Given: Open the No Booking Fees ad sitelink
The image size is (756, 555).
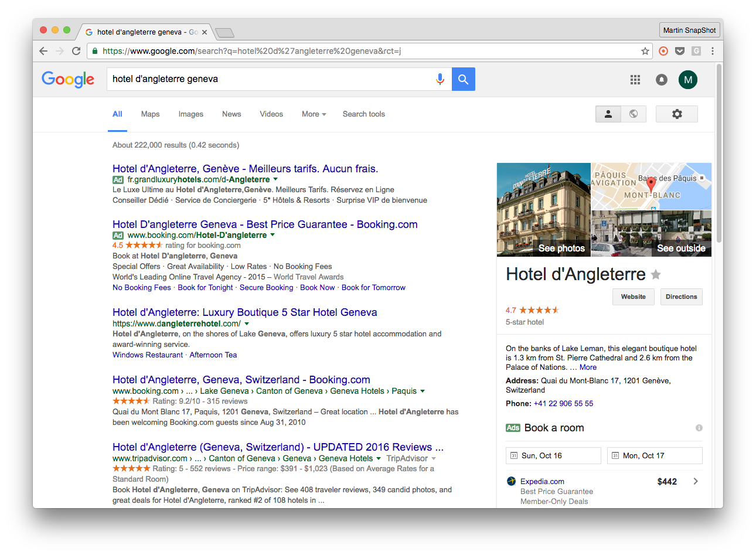Looking at the screenshot, I should [142, 288].
